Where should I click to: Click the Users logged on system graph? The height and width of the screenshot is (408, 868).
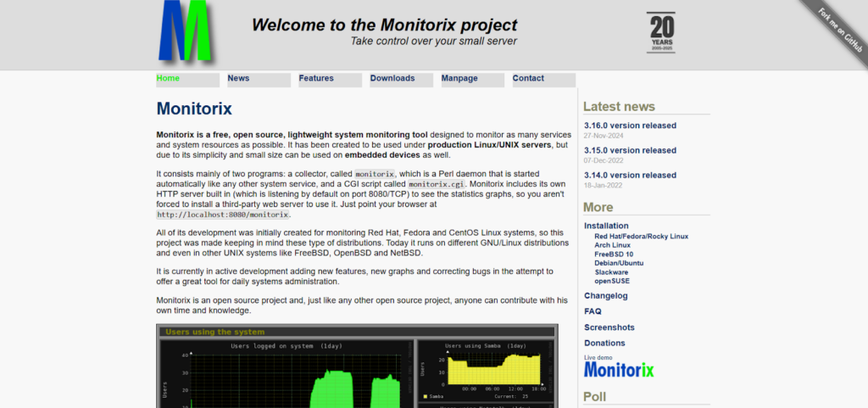point(287,374)
